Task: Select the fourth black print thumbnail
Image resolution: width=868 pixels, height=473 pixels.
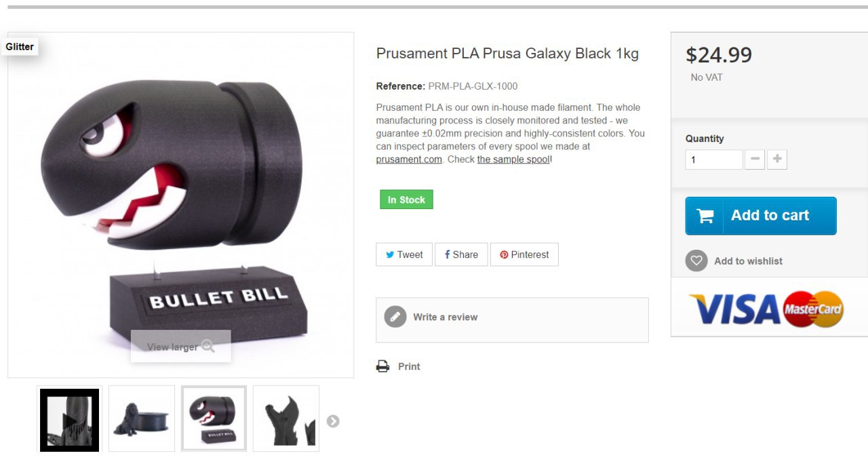Action: pos(286,419)
